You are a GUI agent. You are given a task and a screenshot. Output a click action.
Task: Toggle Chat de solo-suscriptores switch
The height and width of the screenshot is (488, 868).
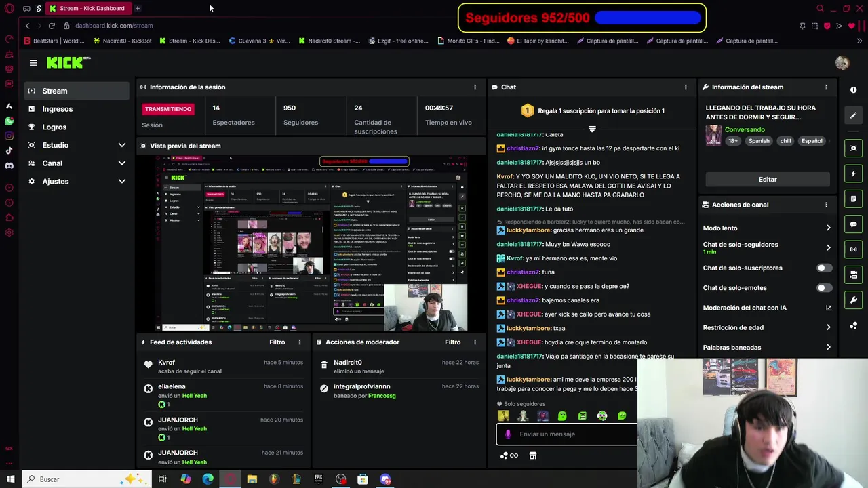[824, 268]
